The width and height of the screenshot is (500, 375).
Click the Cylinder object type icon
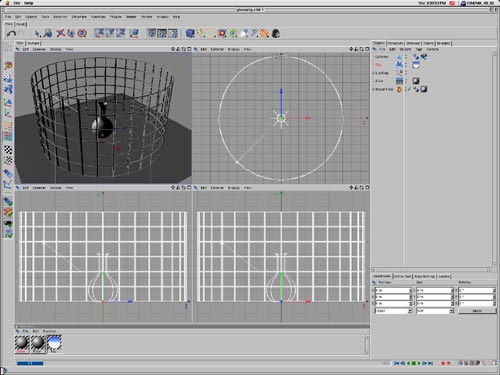click(x=399, y=57)
